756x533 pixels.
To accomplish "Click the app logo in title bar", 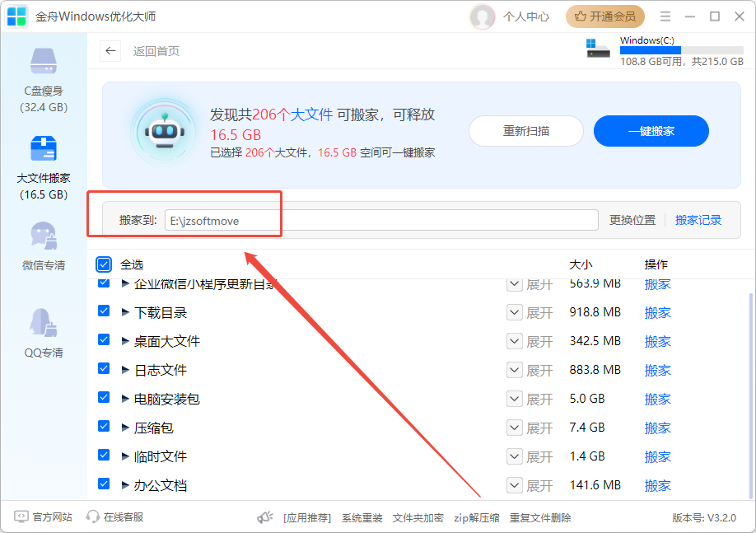I will 16,16.
